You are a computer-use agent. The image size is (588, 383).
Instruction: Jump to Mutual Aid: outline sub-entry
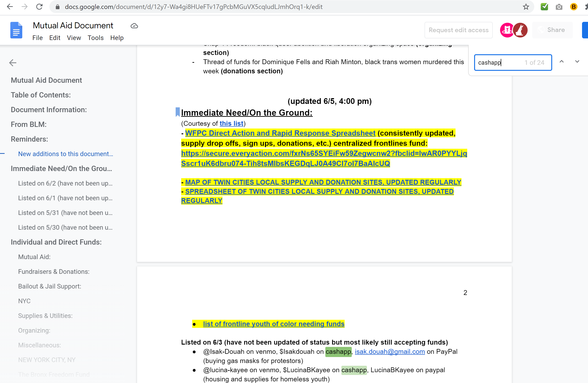click(34, 257)
